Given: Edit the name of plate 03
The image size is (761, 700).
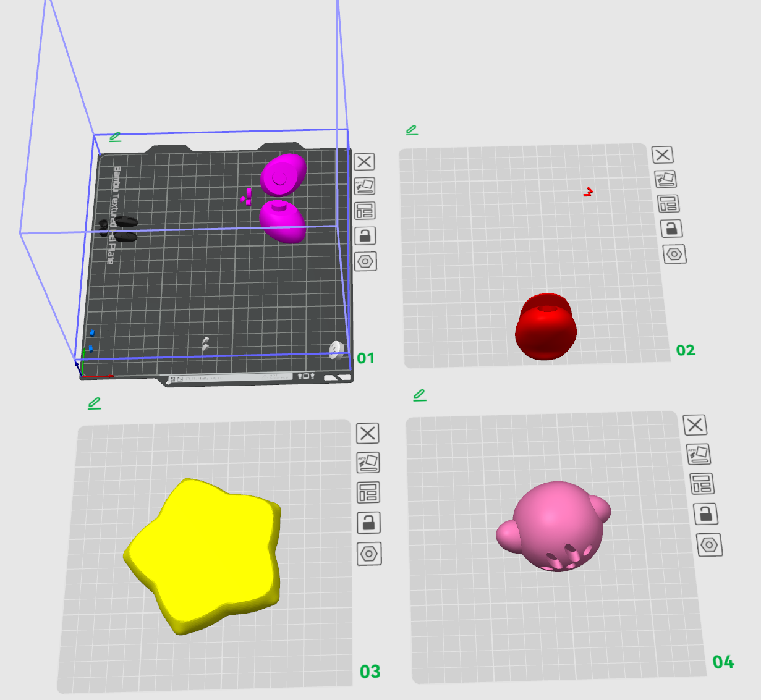Looking at the screenshot, I should pyautogui.click(x=94, y=403).
